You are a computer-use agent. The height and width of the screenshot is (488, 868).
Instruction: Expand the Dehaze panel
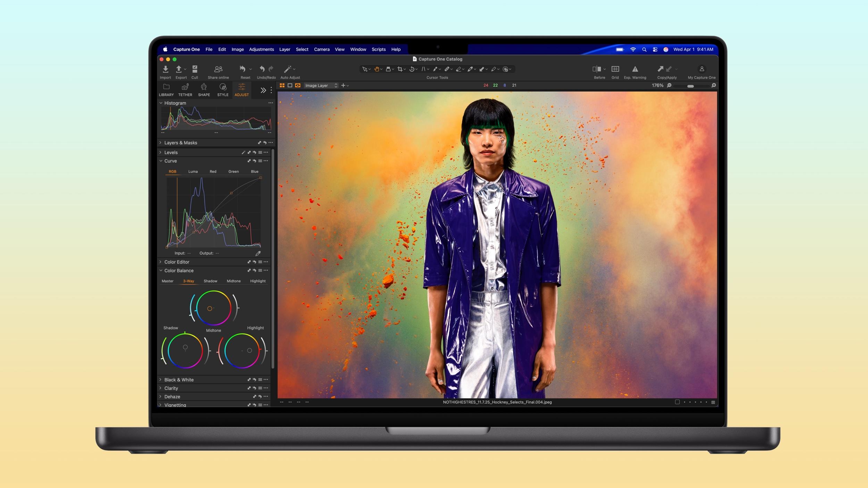pos(160,396)
